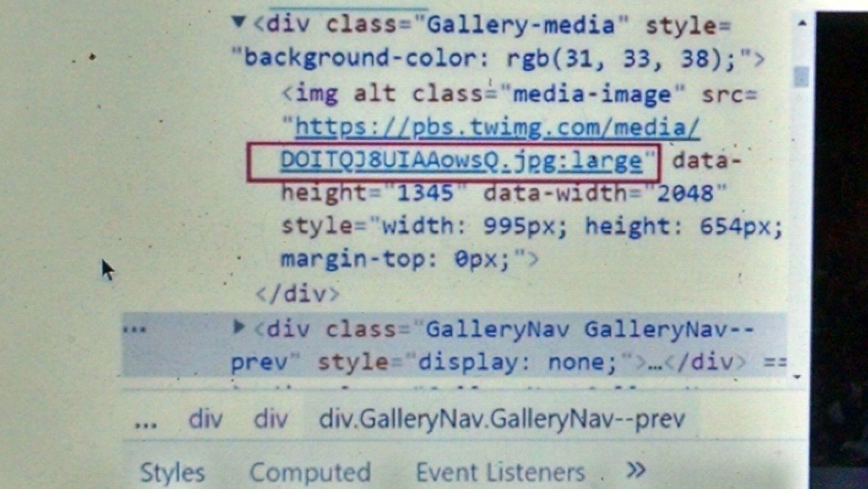Click the Elements panel scrollbar thumb
The width and height of the screenshot is (868, 489).
(801, 77)
